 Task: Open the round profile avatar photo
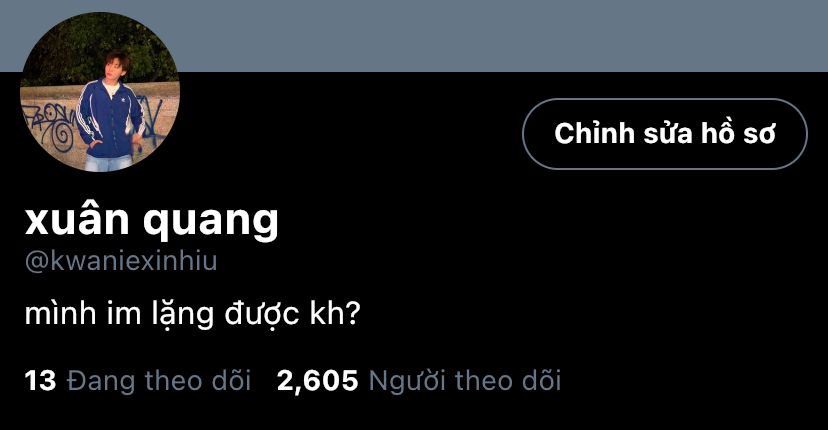[x=100, y=92]
